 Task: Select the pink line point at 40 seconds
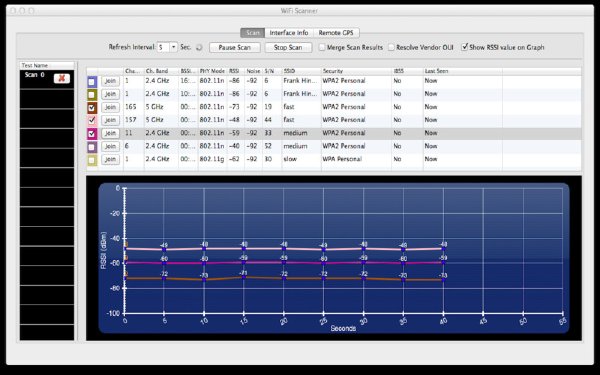tap(443, 249)
